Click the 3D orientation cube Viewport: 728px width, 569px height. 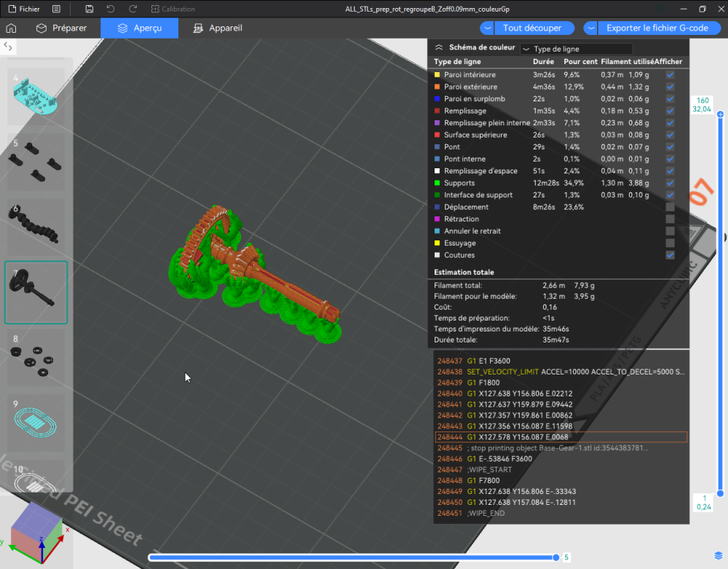36,532
